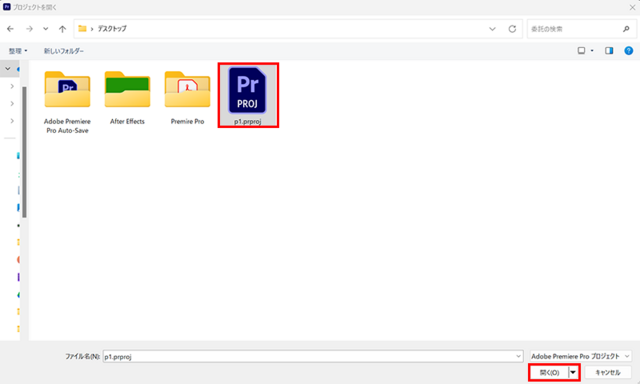Open view options dropdown arrow
This screenshot has height=384, width=640.
[x=592, y=51]
